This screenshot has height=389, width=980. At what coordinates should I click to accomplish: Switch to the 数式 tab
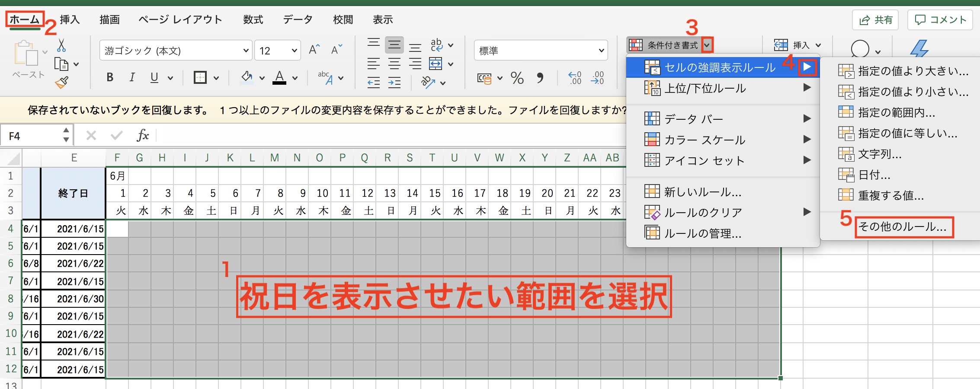[x=253, y=20]
